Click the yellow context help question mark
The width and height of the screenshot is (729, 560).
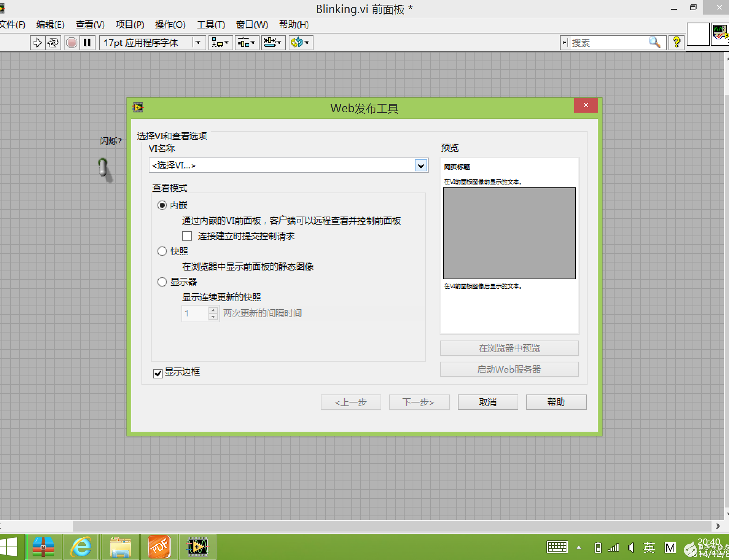coord(677,43)
